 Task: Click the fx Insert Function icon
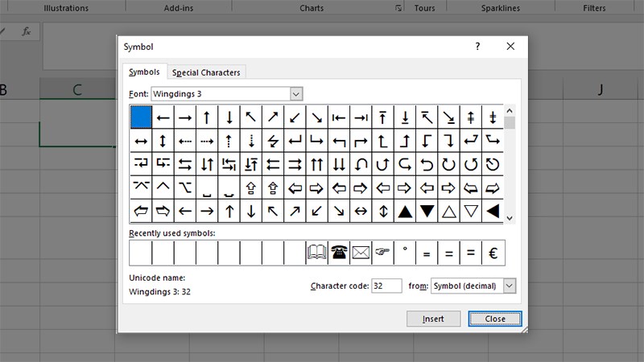[x=27, y=31]
